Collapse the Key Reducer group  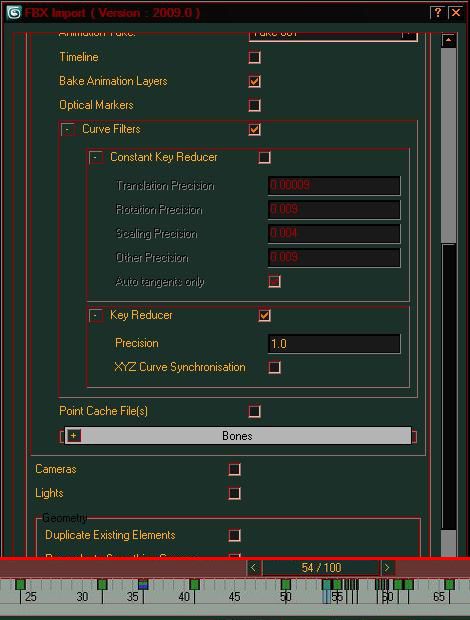pyautogui.click(x=95, y=316)
